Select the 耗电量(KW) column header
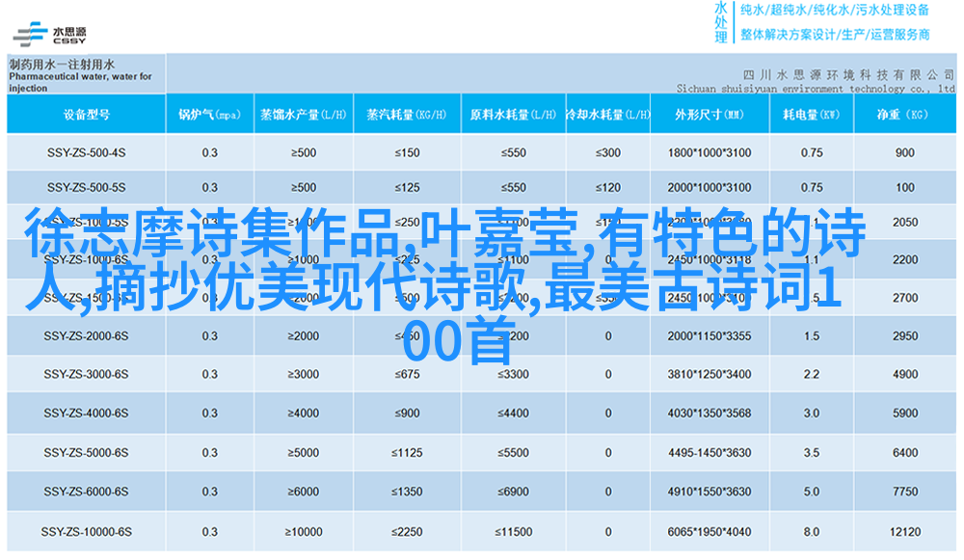The width and height of the screenshot is (964, 560). tap(812, 115)
